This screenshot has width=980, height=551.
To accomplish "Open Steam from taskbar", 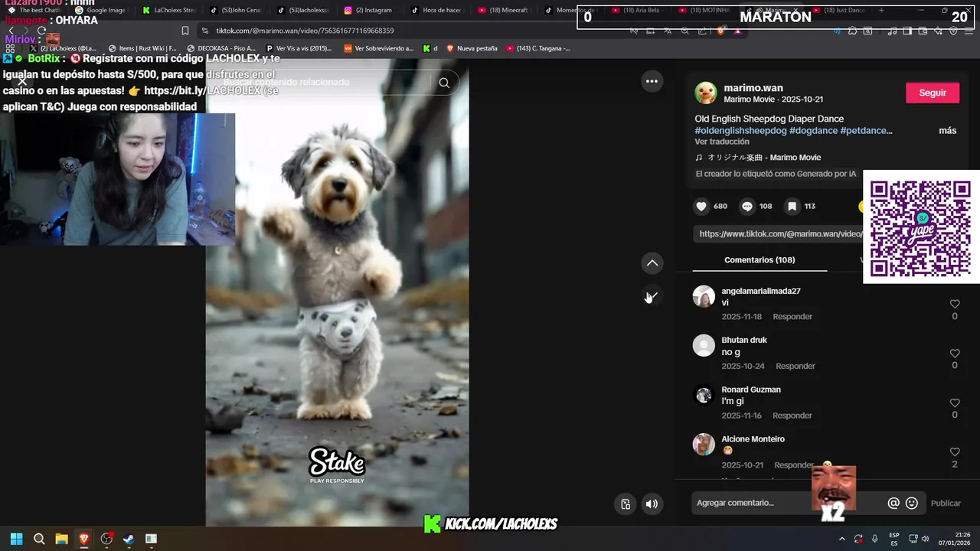I will (x=129, y=539).
